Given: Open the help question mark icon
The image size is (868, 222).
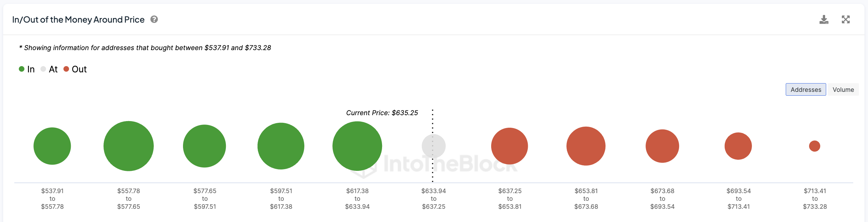Looking at the screenshot, I should point(154,19).
